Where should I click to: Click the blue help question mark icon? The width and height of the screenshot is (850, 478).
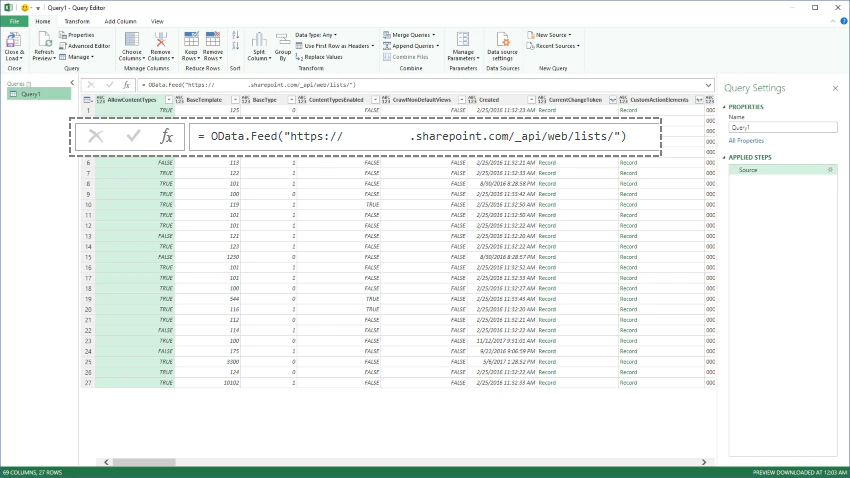point(844,21)
